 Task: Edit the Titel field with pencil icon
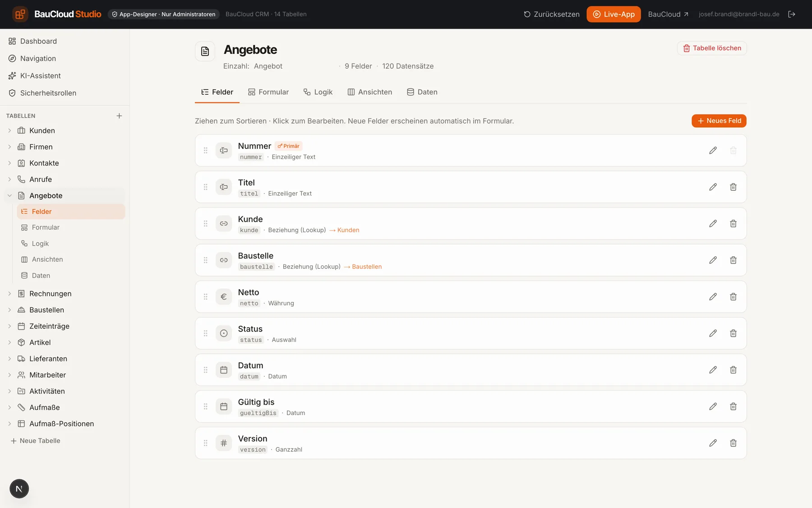713,187
